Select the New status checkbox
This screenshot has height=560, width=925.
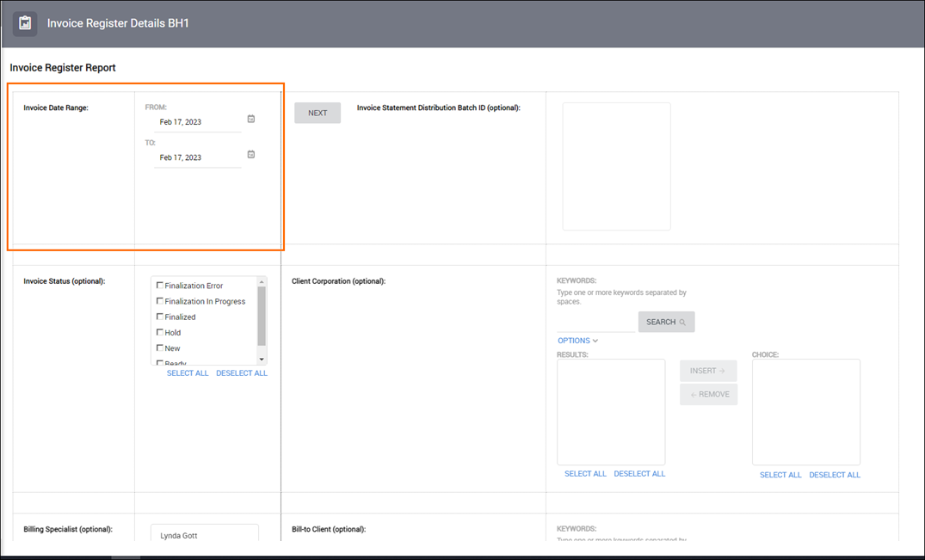pyautogui.click(x=159, y=348)
